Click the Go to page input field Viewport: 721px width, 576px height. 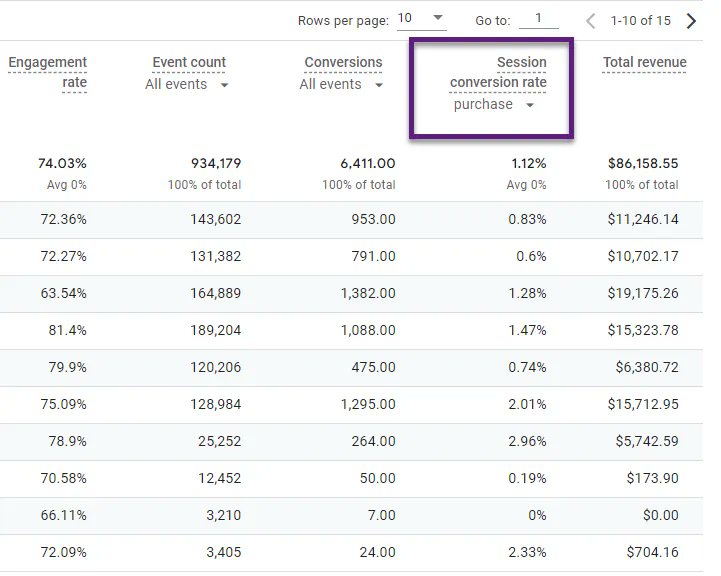click(x=538, y=19)
